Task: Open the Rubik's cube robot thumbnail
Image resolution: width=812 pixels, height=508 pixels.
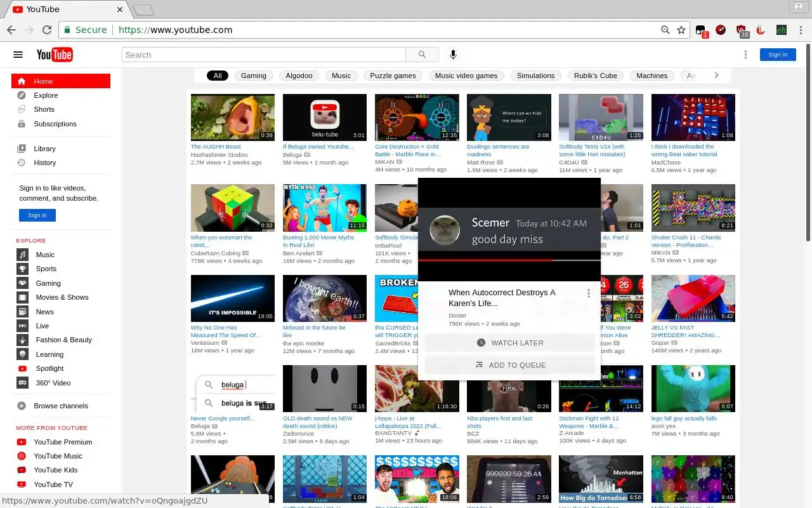Action: [233, 208]
